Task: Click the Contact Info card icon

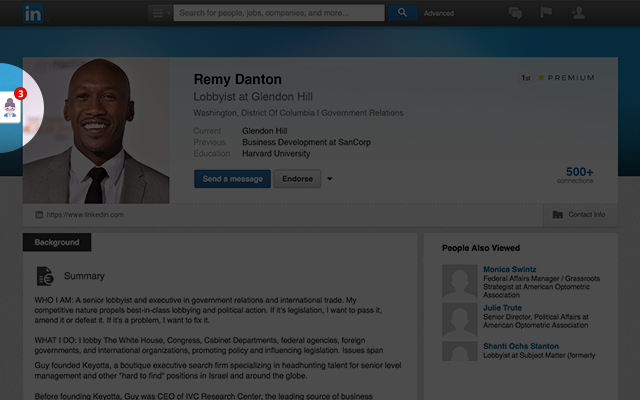Action: point(558,215)
